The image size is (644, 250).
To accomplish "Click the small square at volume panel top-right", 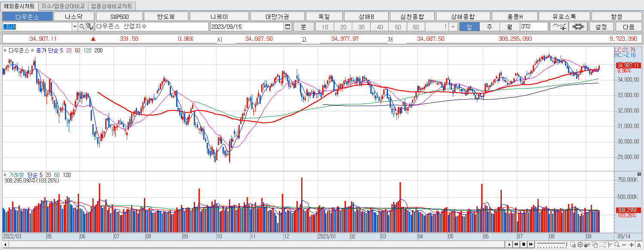I will coord(639,174).
